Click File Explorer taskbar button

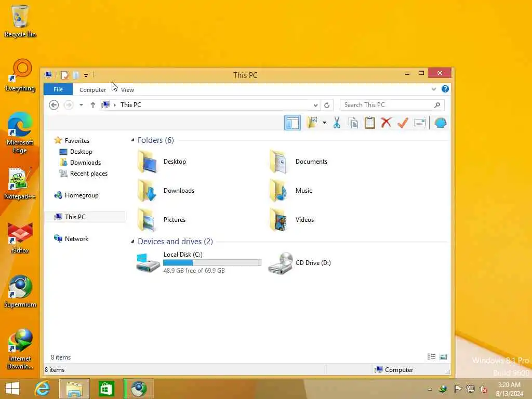74,389
